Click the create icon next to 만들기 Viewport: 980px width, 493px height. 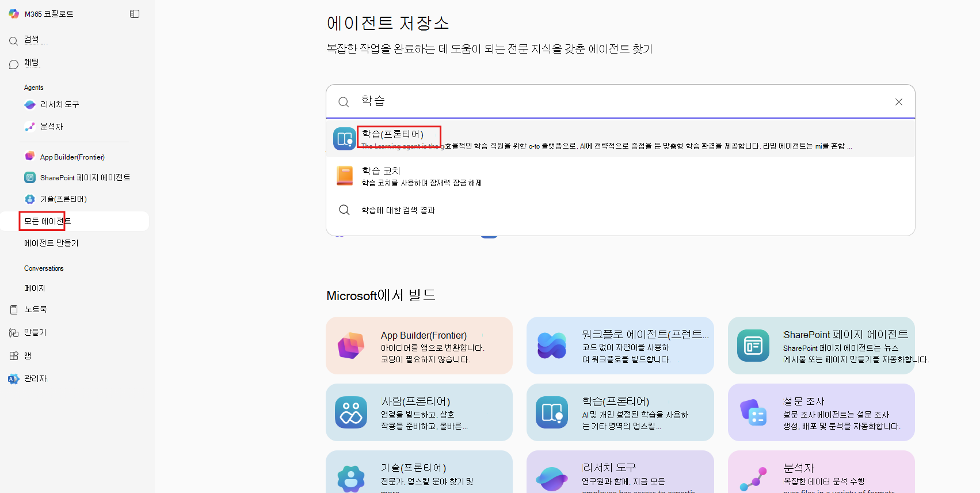coord(14,333)
